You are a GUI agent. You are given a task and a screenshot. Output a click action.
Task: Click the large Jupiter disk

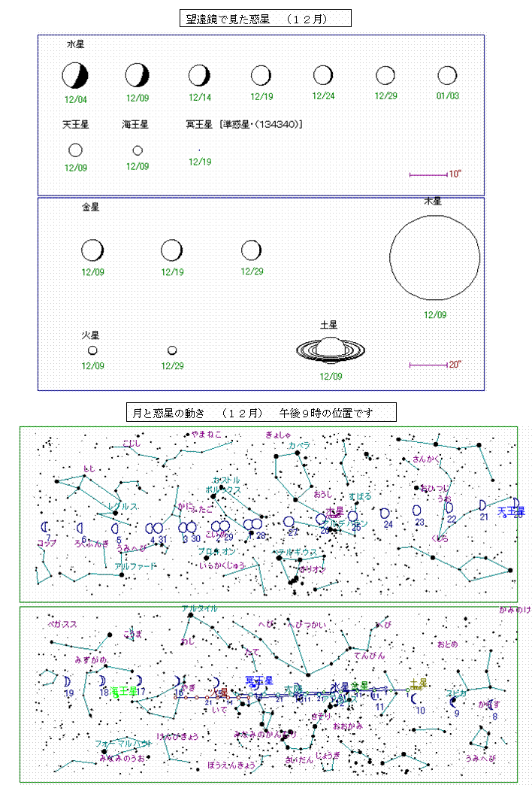click(434, 257)
